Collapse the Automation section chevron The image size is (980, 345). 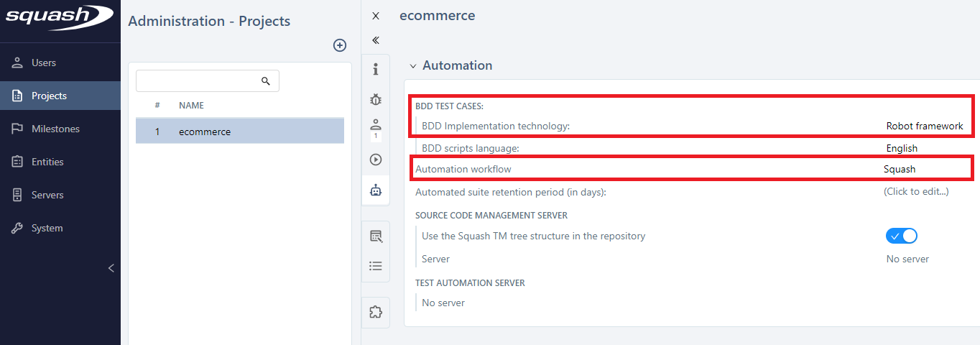pyautogui.click(x=413, y=66)
